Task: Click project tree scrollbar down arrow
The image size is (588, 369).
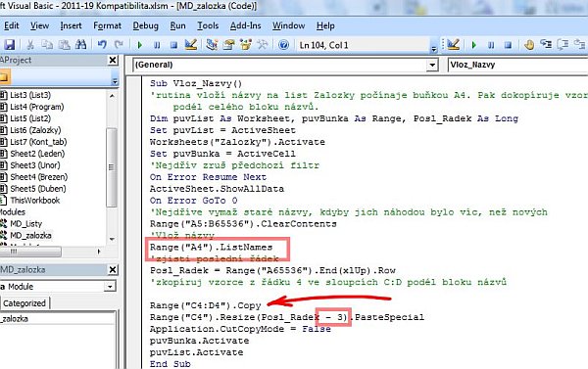Action: [x=112, y=239]
